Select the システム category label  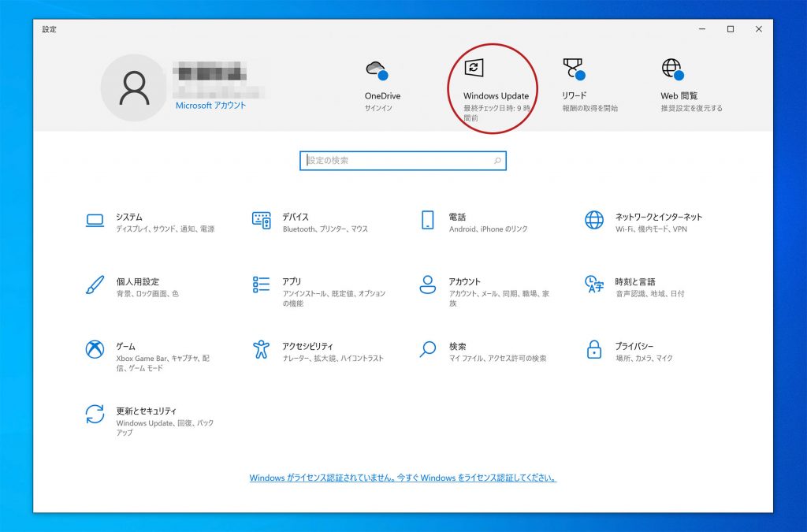(129, 217)
